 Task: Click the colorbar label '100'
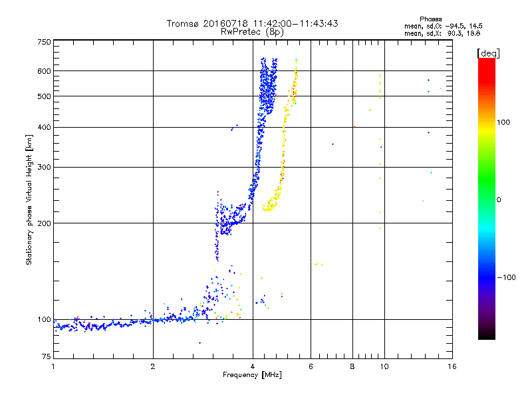503,122
